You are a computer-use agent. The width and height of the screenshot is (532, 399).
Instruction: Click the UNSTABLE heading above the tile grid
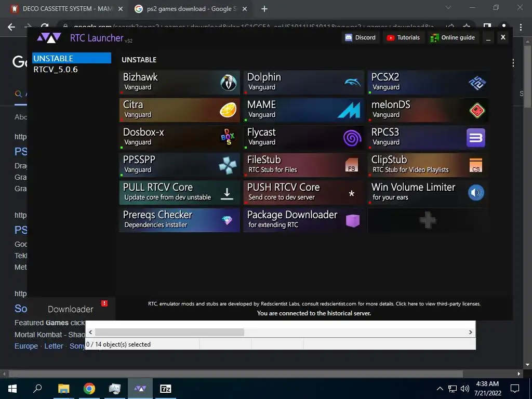coord(139,60)
